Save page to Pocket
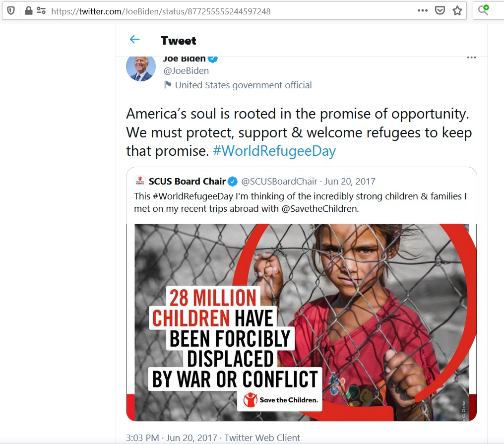 click(440, 10)
